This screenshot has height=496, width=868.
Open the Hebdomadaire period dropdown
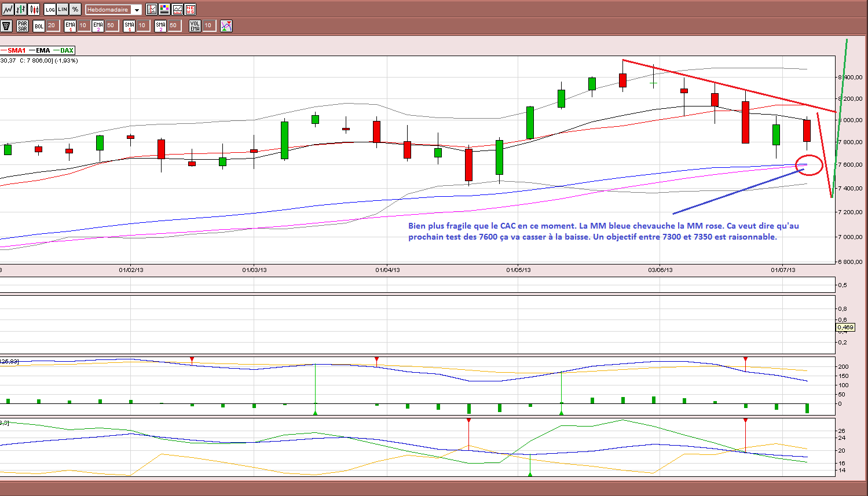click(x=113, y=10)
